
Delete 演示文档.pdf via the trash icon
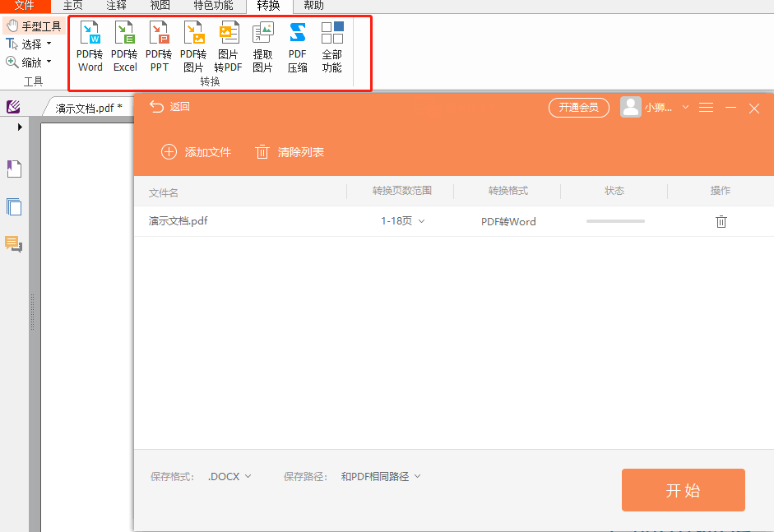click(721, 221)
